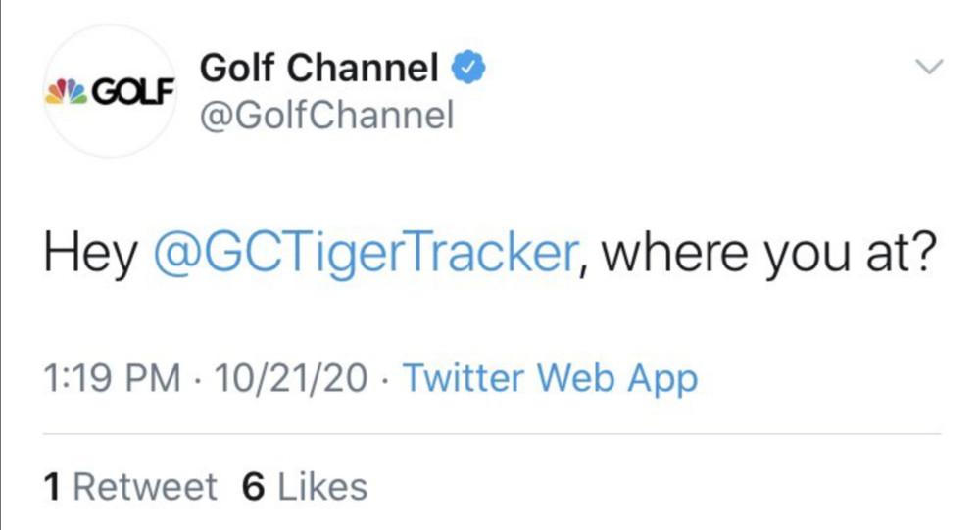Click the "where you at?" tweet text
980x530 pixels.
tap(763, 255)
